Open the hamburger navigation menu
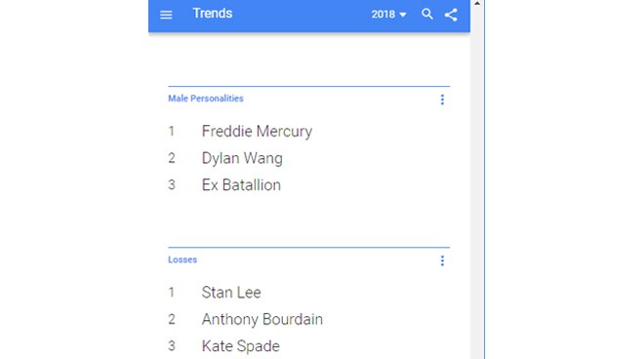Image resolution: width=644 pixels, height=359 pixels. 166,15
